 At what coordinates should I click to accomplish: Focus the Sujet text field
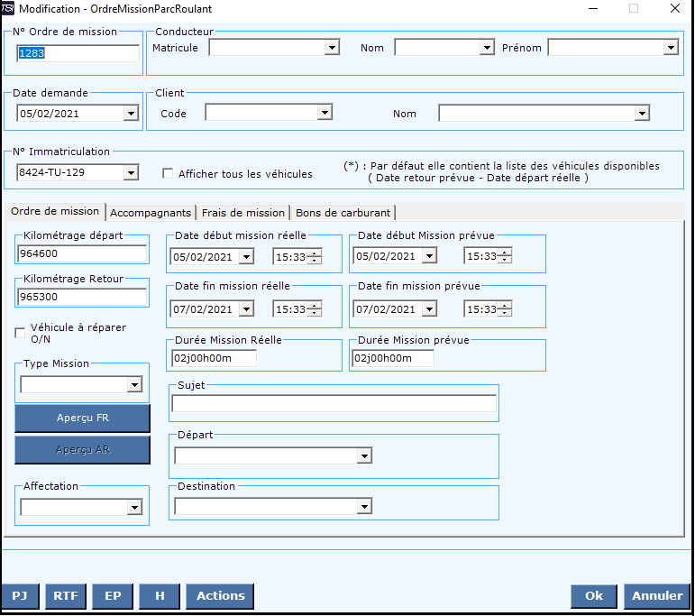334,403
